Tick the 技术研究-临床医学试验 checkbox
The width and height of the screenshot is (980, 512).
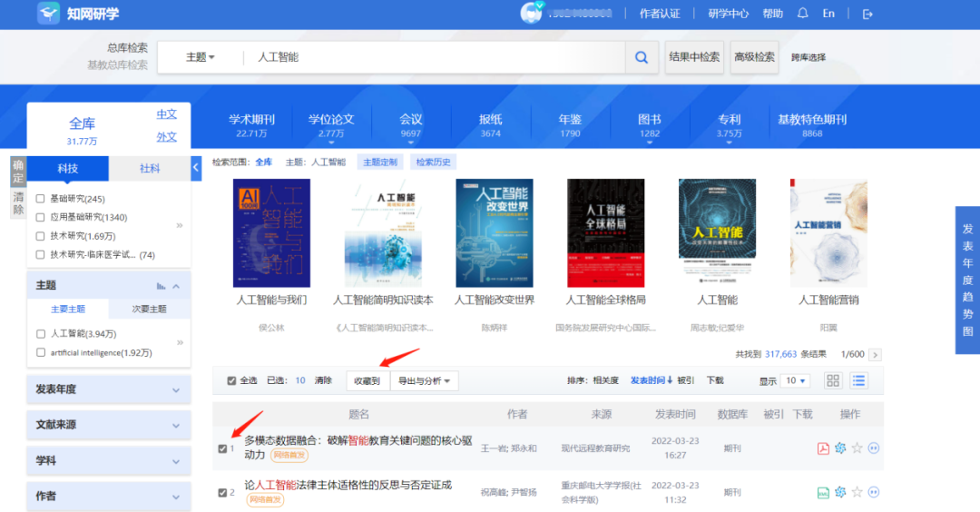point(41,255)
